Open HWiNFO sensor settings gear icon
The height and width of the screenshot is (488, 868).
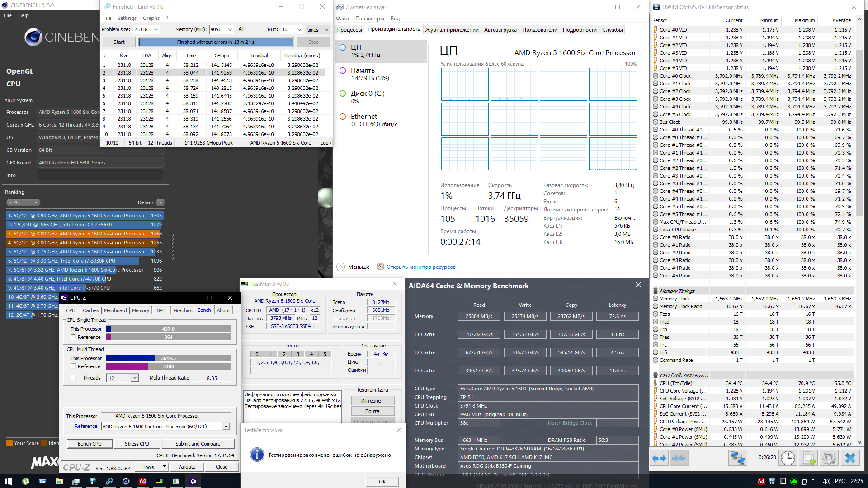coord(829,458)
